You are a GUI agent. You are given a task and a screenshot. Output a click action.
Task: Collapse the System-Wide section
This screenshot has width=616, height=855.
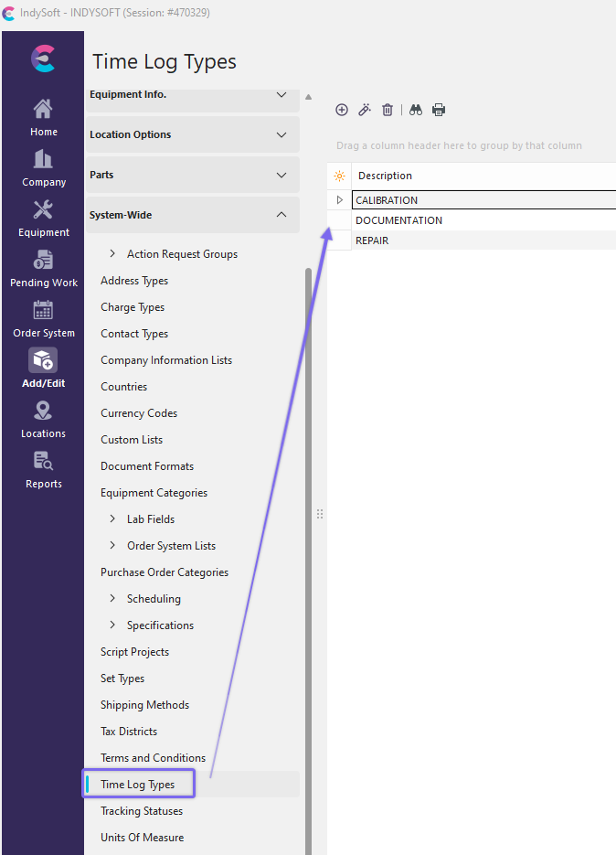click(x=281, y=215)
